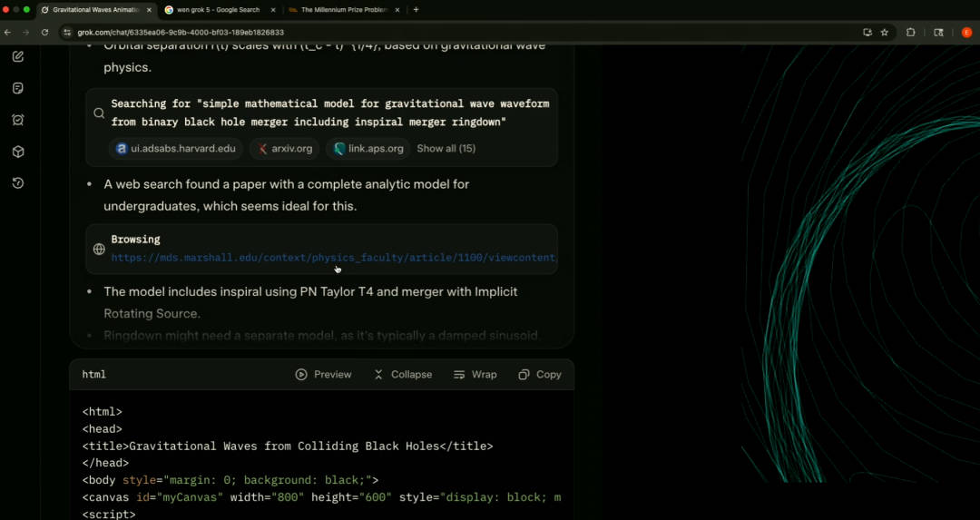The image size is (980, 520).
Task: Bookmark this page with the star icon
Action: click(885, 33)
